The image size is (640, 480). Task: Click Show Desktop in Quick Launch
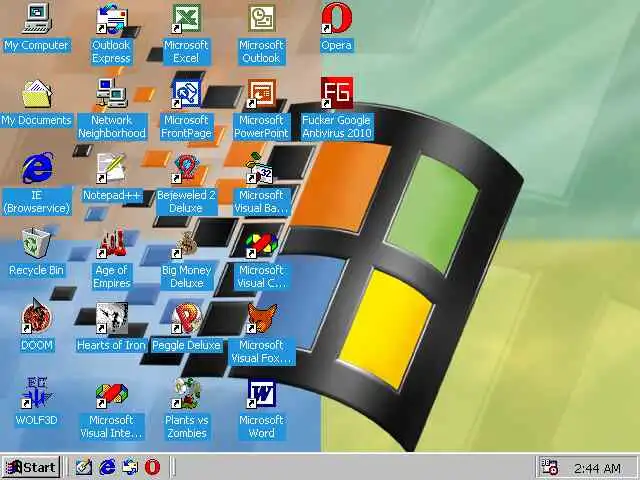84,467
